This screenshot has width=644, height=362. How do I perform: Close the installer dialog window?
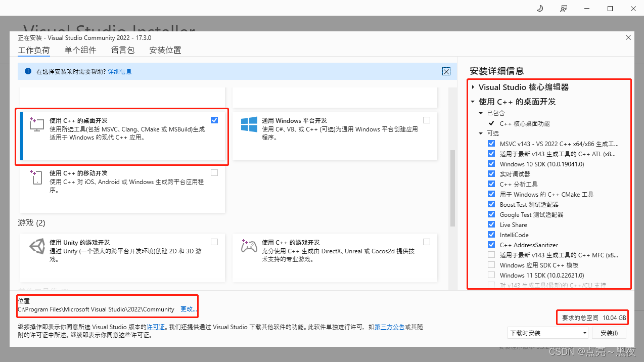click(628, 38)
